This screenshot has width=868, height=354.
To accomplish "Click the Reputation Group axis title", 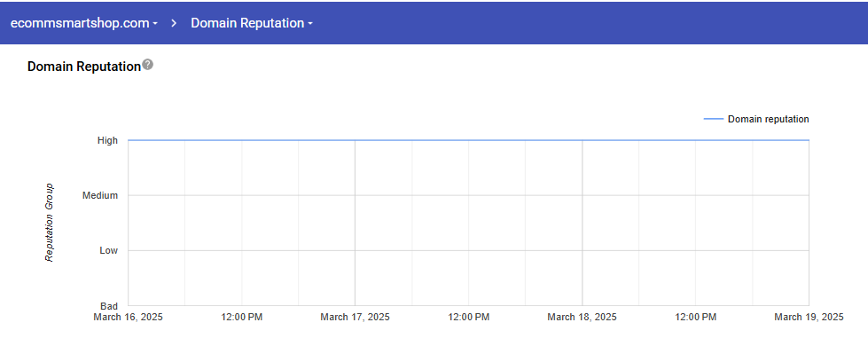I will (x=50, y=222).
